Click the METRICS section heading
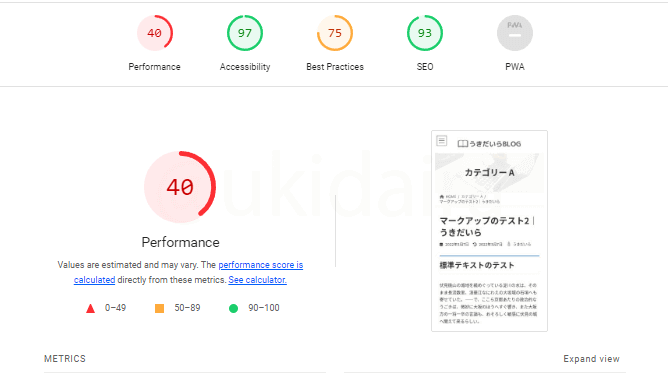This screenshot has width=668, height=376. click(x=65, y=359)
